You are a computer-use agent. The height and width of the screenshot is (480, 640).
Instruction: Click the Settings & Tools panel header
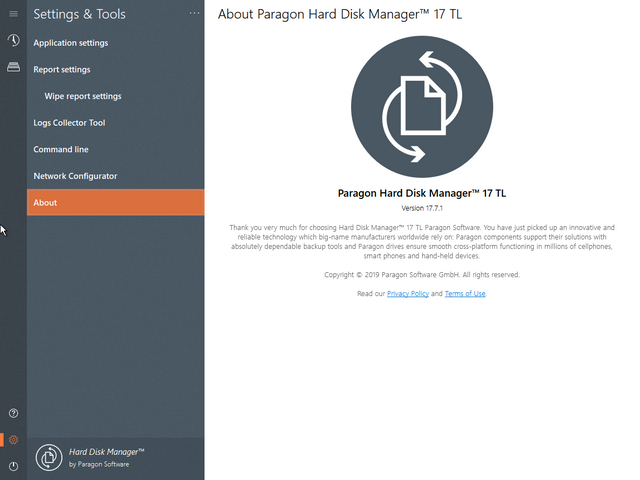[x=80, y=14]
